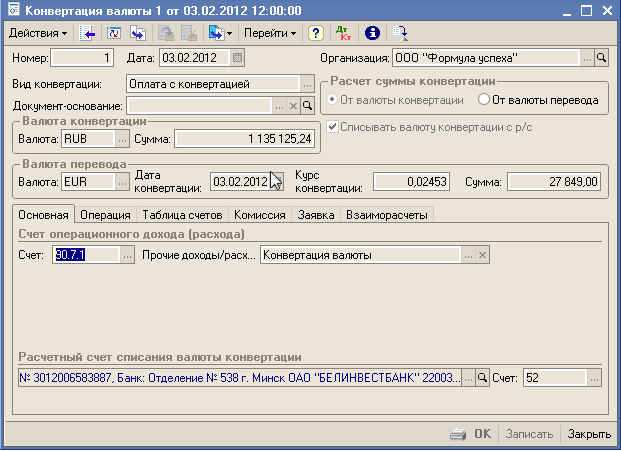
Task: Switch to the Таблица счетов tab
Action: (x=182, y=215)
